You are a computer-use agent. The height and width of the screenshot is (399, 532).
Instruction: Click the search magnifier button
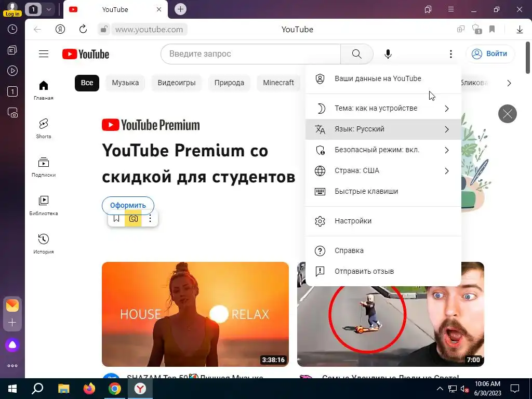pyautogui.click(x=356, y=54)
